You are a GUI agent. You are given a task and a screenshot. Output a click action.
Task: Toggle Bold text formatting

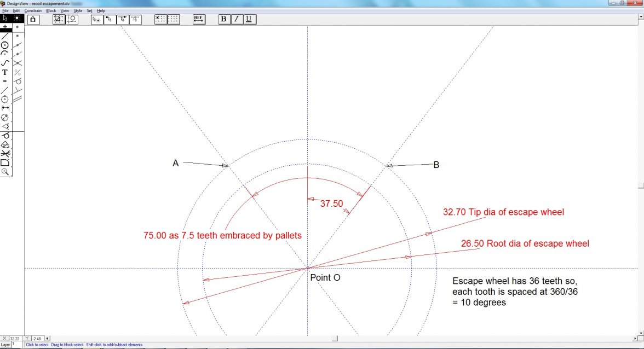click(224, 19)
